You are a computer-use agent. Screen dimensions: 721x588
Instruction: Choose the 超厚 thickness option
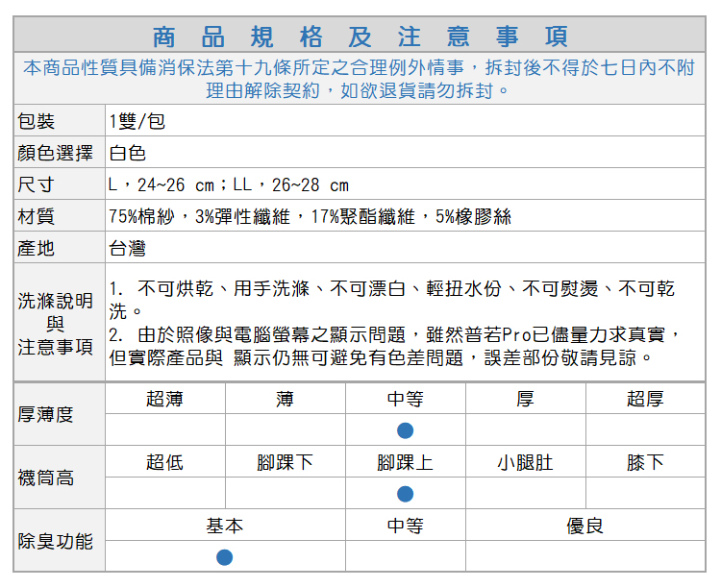click(x=644, y=399)
